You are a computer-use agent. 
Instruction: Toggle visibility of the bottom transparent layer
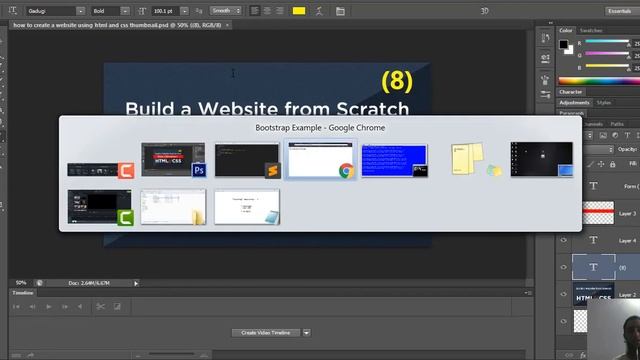click(x=564, y=321)
